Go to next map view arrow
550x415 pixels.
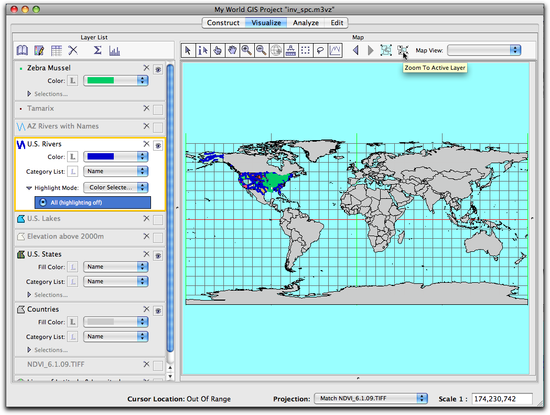370,51
